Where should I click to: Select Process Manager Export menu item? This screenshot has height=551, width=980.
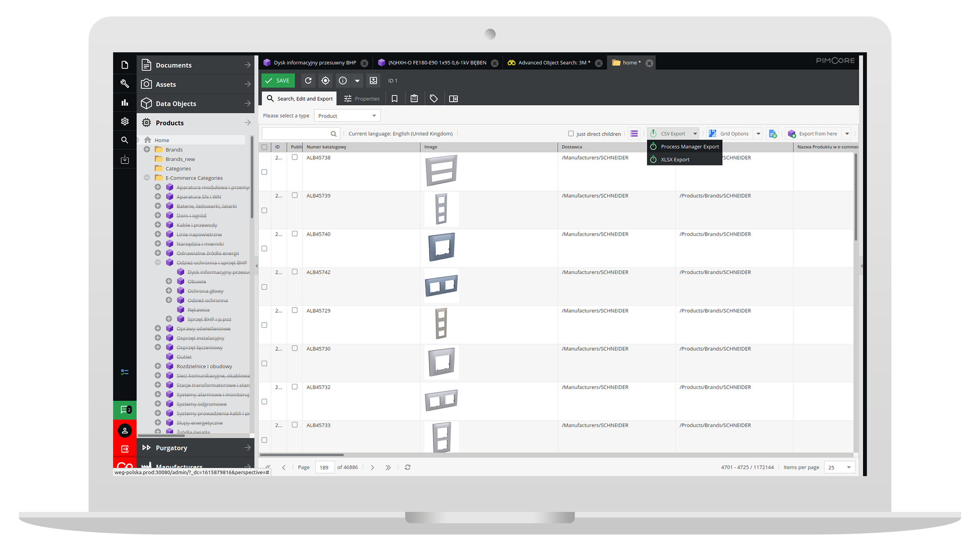point(685,146)
